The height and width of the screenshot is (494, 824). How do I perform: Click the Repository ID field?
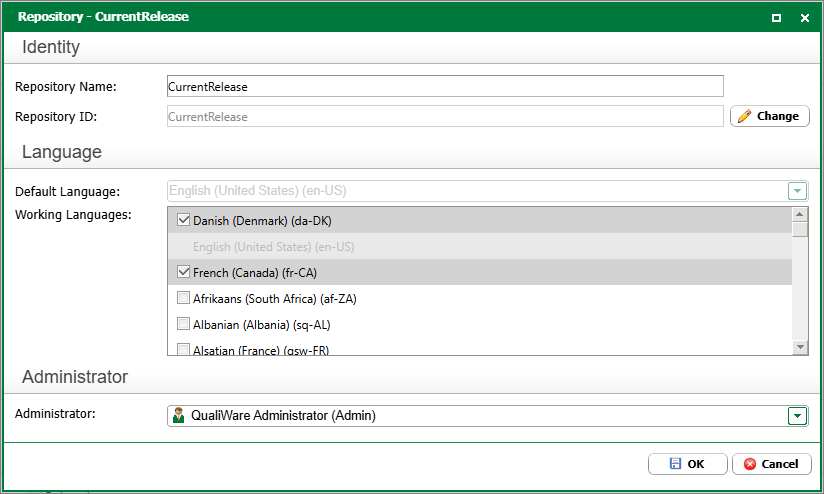[445, 116]
